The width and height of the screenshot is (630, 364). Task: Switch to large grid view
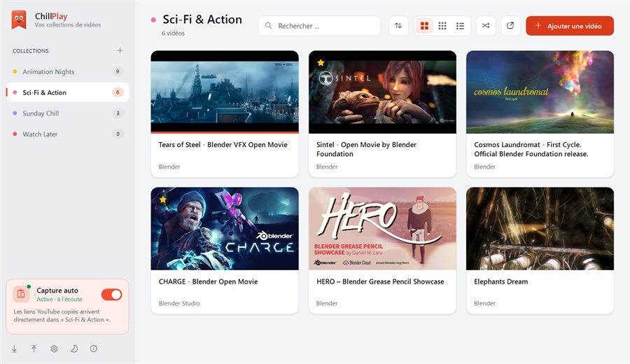tap(424, 26)
